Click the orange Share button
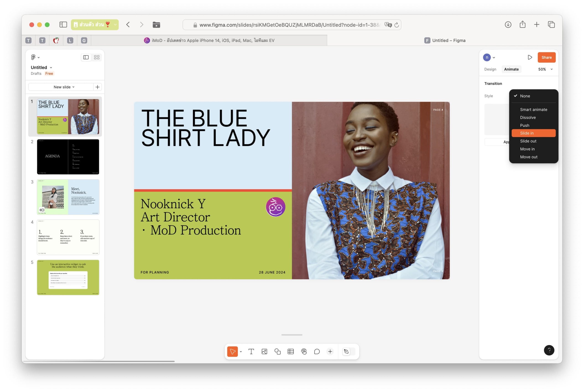 [x=547, y=57]
